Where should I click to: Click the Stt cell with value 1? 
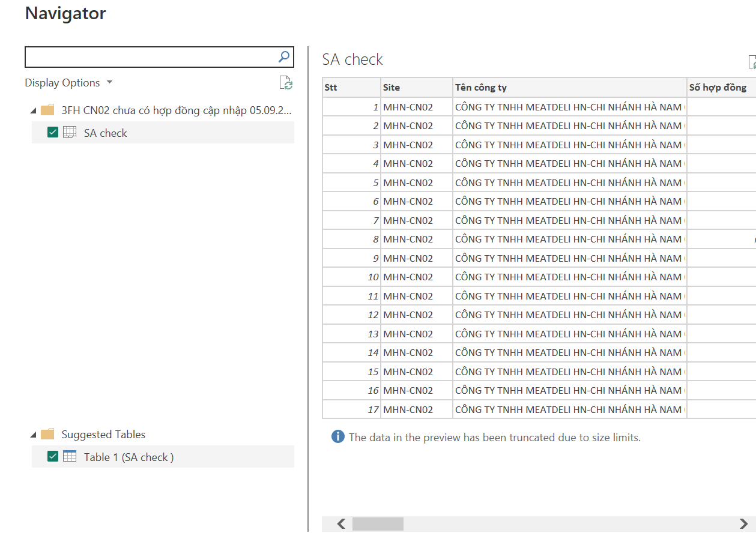(x=351, y=107)
